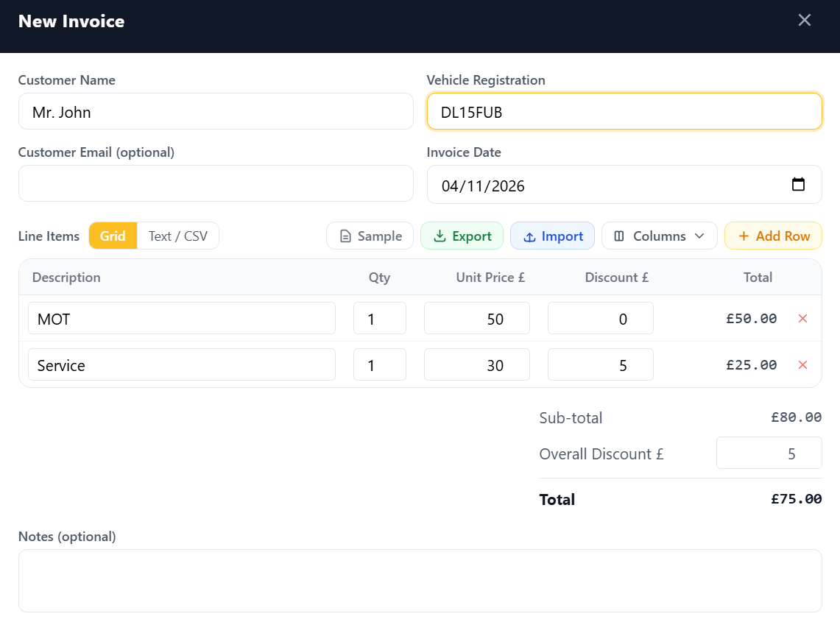Viewport: 840px width, 625px height.
Task: Switch to Text / CSV view
Action: tap(178, 236)
